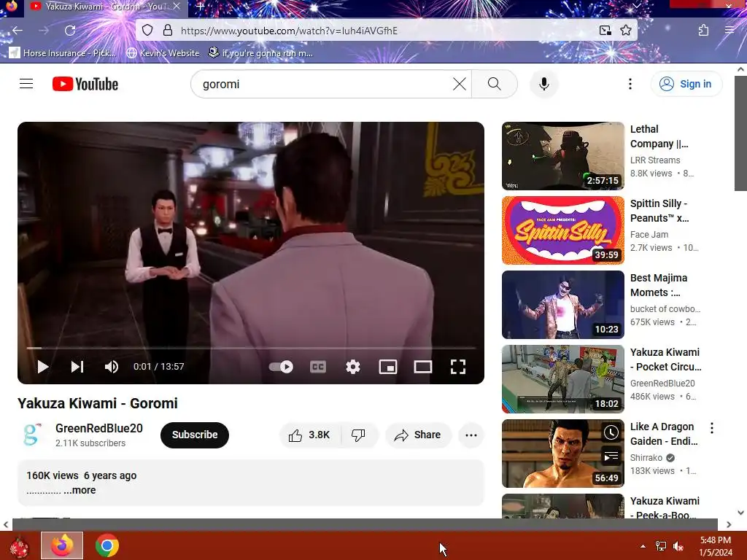
Task: Submit search with magnifying glass button
Action: (495, 84)
